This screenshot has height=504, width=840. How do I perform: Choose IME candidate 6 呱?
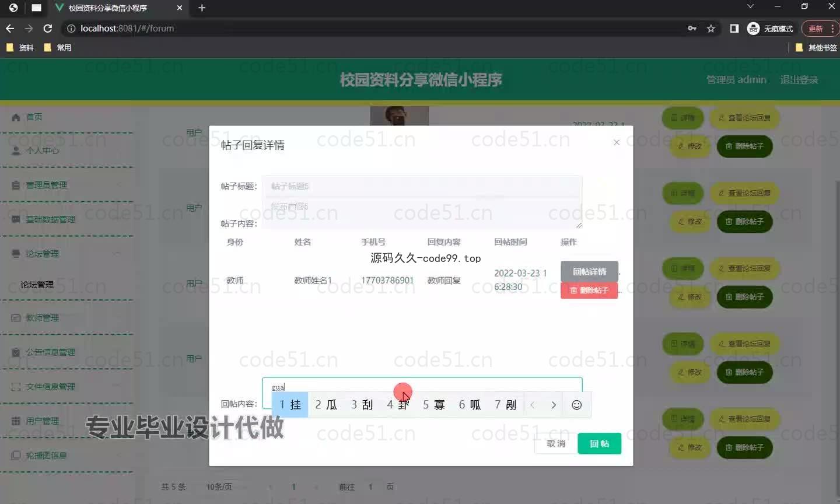pyautogui.click(x=470, y=405)
